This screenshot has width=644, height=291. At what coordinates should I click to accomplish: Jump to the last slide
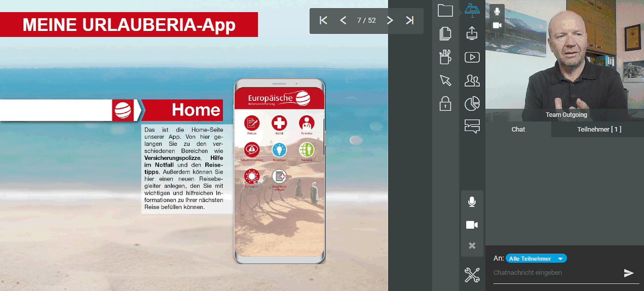click(x=410, y=20)
